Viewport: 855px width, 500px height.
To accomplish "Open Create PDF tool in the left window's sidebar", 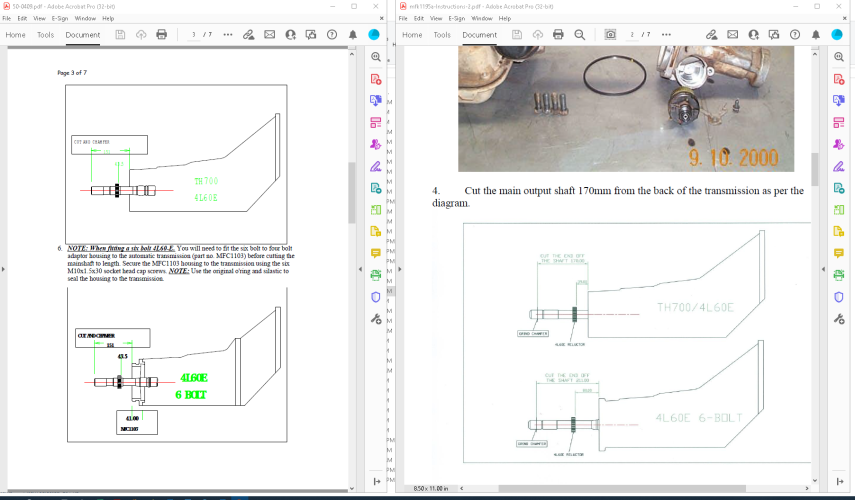I will (376, 79).
